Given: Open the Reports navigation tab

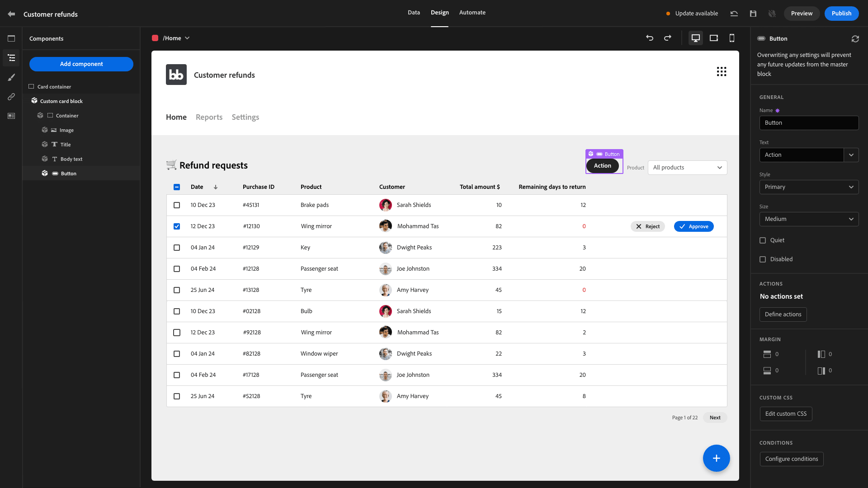Looking at the screenshot, I should pos(209,117).
